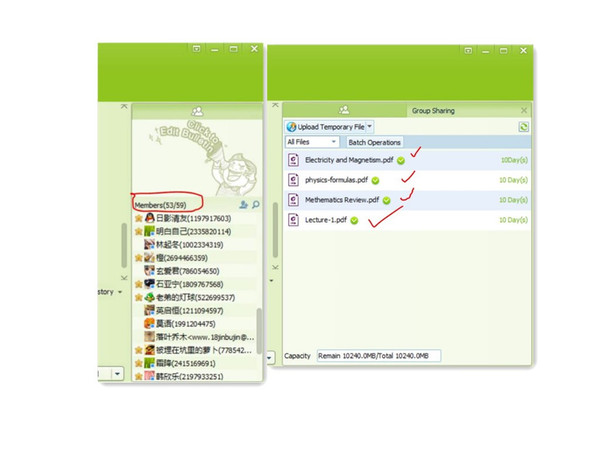Image resolution: width=600 pixels, height=450 pixels.
Task: Open Electricity and Magnetism.pdf file
Action: [x=349, y=160]
